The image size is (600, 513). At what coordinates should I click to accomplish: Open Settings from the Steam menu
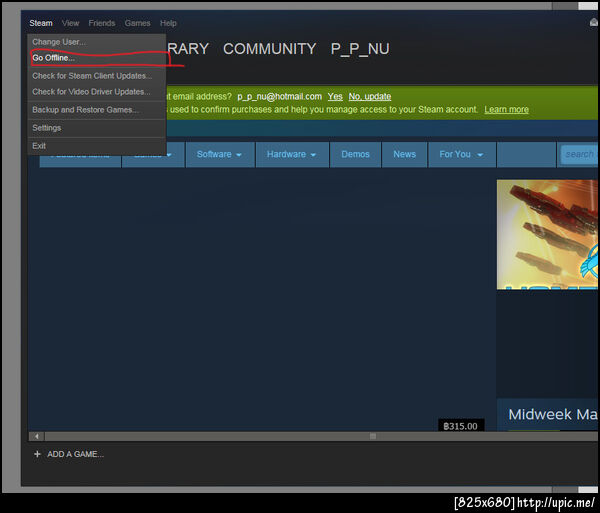pos(96,128)
